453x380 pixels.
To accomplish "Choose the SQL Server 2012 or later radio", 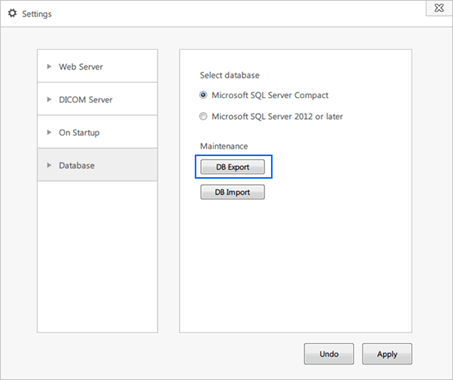I will click(203, 116).
